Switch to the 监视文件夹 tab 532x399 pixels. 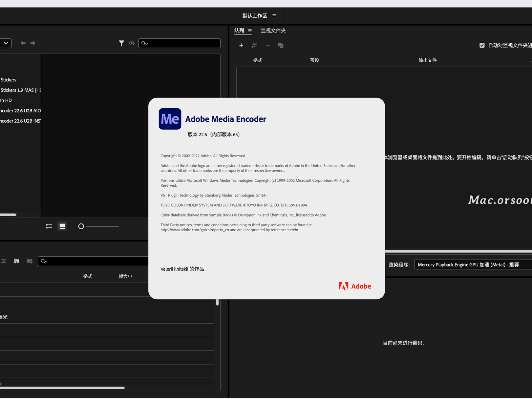[x=273, y=30]
